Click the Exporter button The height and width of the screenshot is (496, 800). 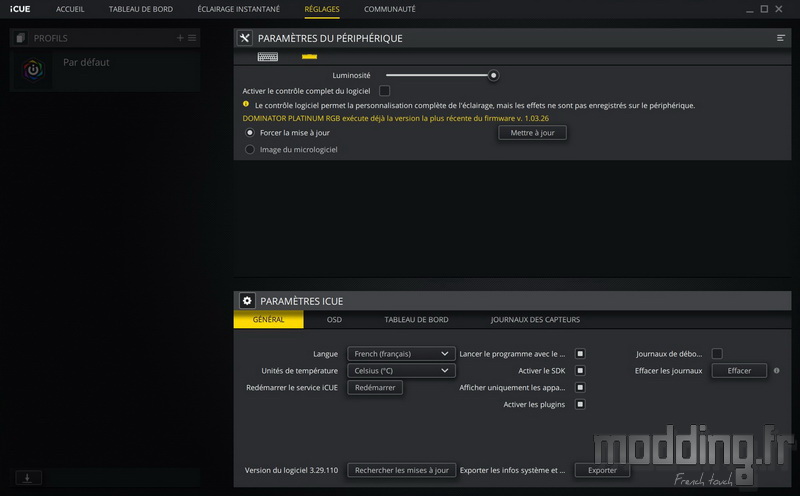point(603,470)
